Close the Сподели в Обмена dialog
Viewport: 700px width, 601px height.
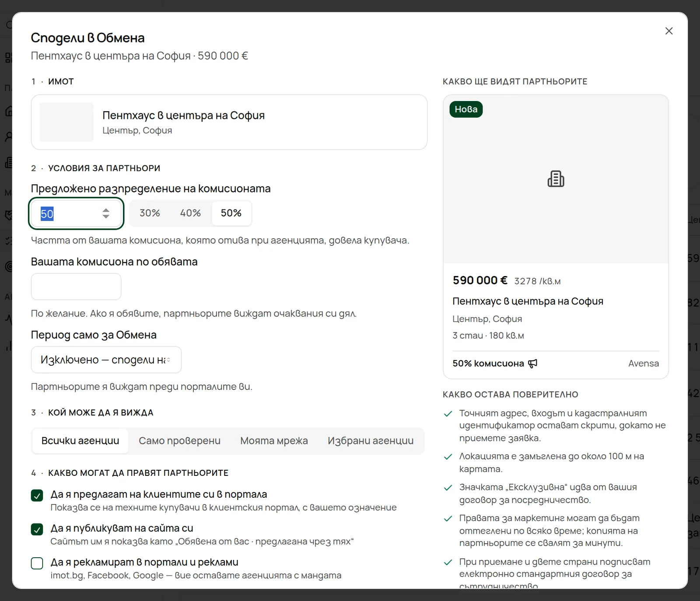pyautogui.click(x=668, y=31)
